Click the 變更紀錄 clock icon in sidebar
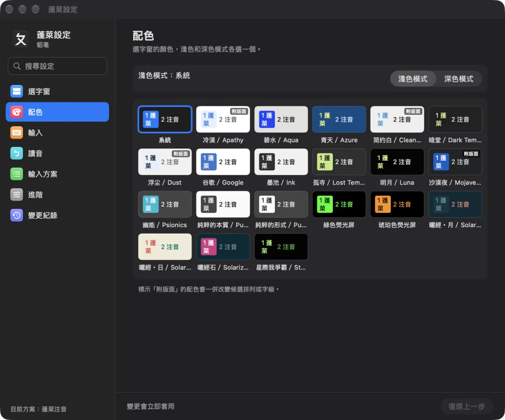Screen dimensions: 505x420 (x=17, y=215)
